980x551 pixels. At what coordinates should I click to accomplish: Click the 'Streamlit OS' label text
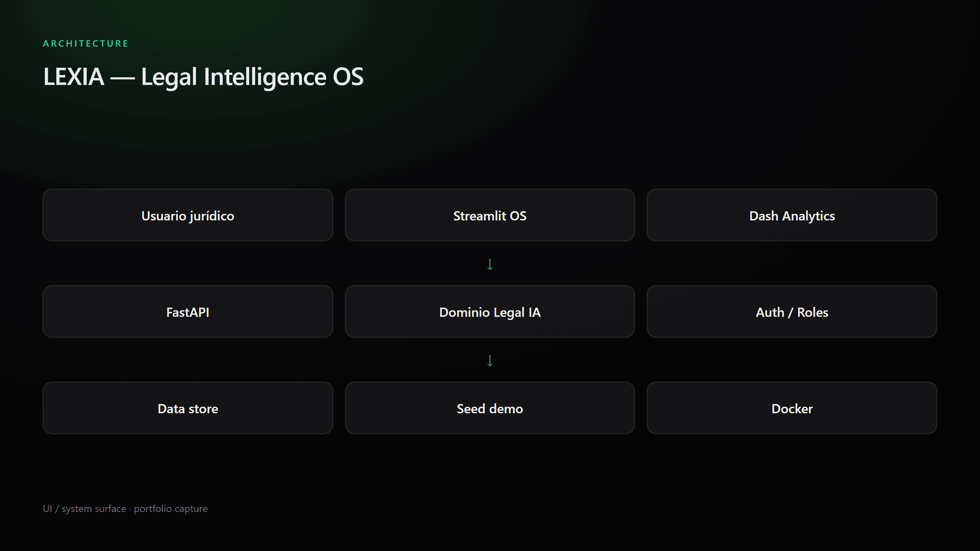[x=490, y=216]
